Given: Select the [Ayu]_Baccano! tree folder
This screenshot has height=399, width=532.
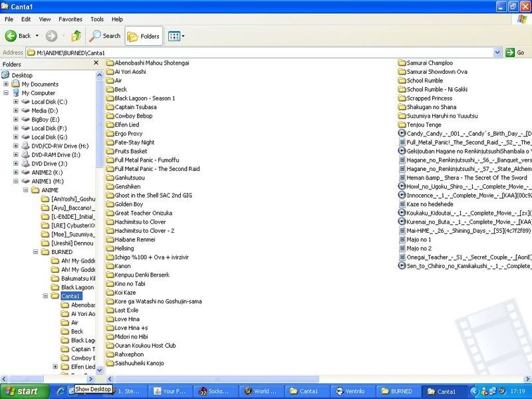Looking at the screenshot, I should pos(68,207).
